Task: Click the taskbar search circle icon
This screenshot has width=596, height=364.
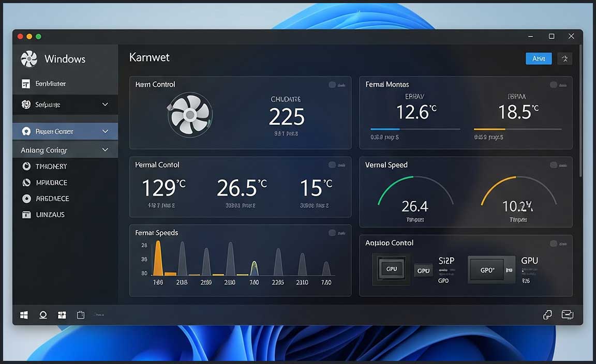Action: (43, 315)
